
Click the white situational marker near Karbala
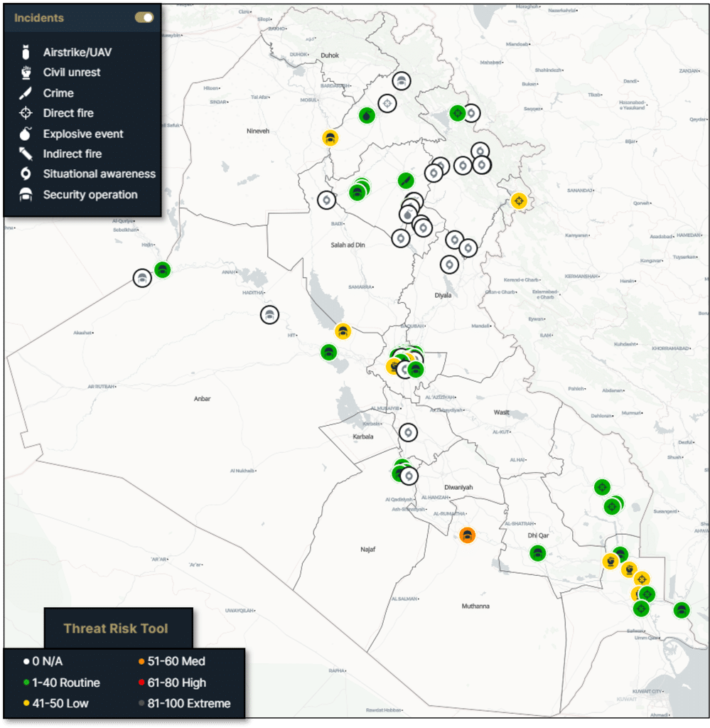[x=408, y=432]
